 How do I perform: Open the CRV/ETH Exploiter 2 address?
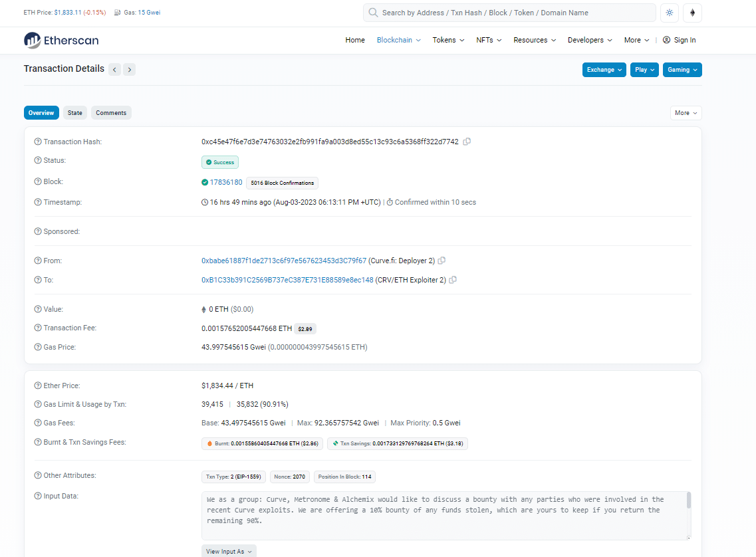287,280
